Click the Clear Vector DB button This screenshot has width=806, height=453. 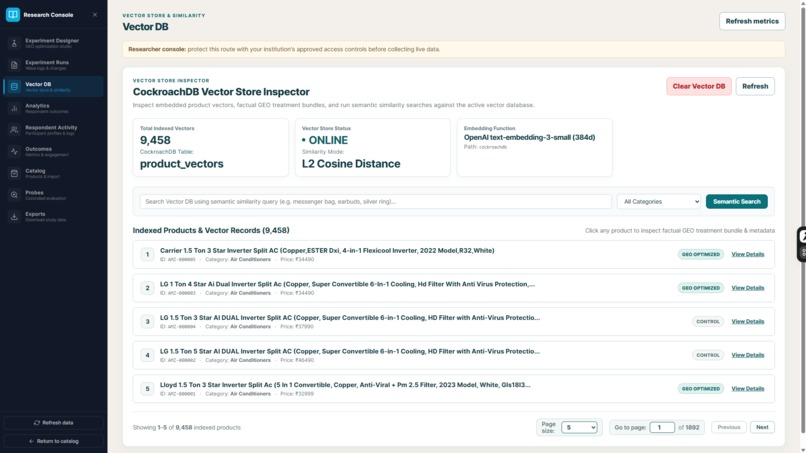point(699,86)
